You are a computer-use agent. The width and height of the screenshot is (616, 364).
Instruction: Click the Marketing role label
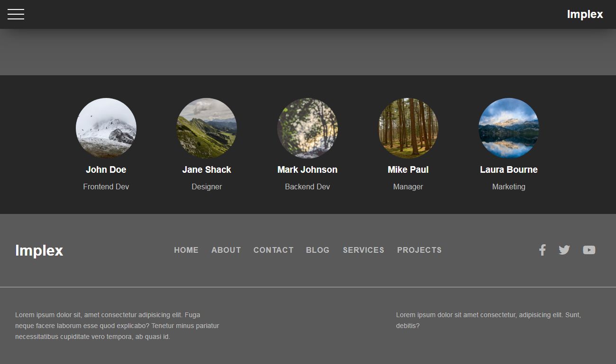(509, 186)
